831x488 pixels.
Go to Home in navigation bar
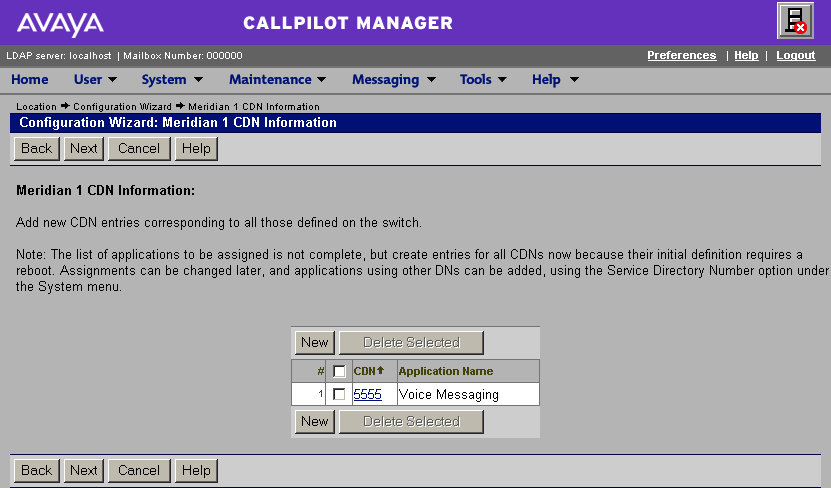(30, 79)
